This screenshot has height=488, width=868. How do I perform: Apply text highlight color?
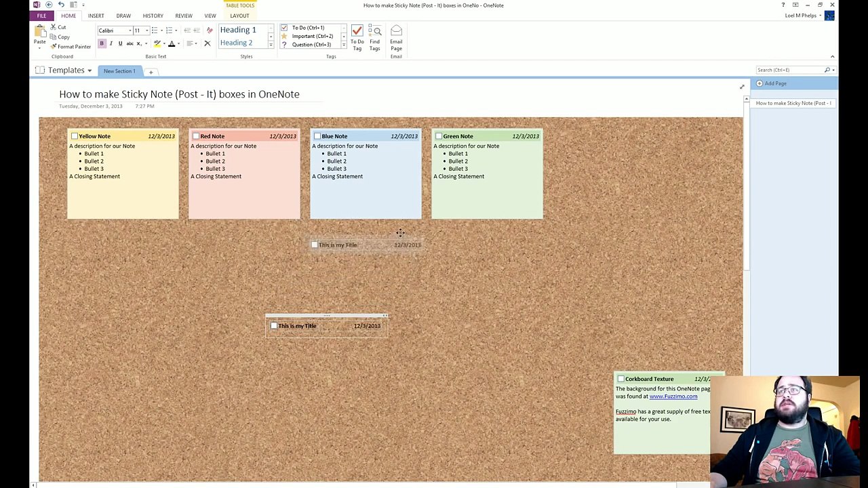click(157, 43)
